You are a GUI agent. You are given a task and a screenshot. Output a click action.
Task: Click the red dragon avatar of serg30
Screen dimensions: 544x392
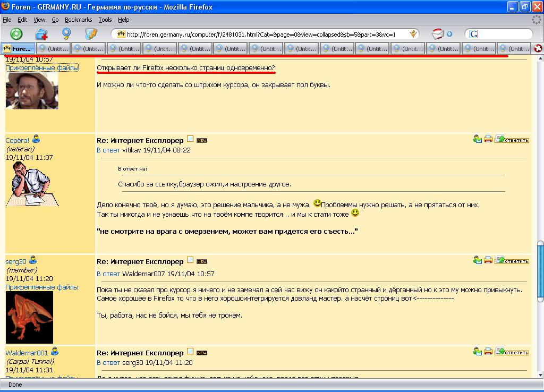pyautogui.click(x=30, y=318)
